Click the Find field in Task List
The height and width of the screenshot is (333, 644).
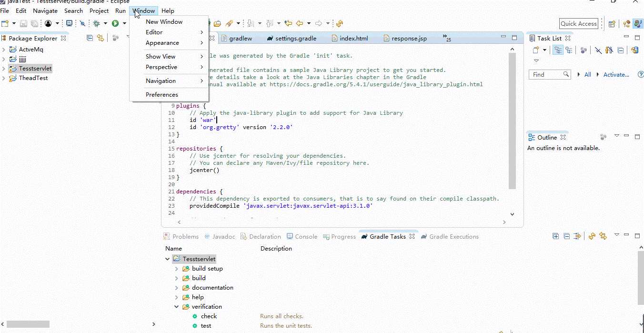(x=550, y=74)
